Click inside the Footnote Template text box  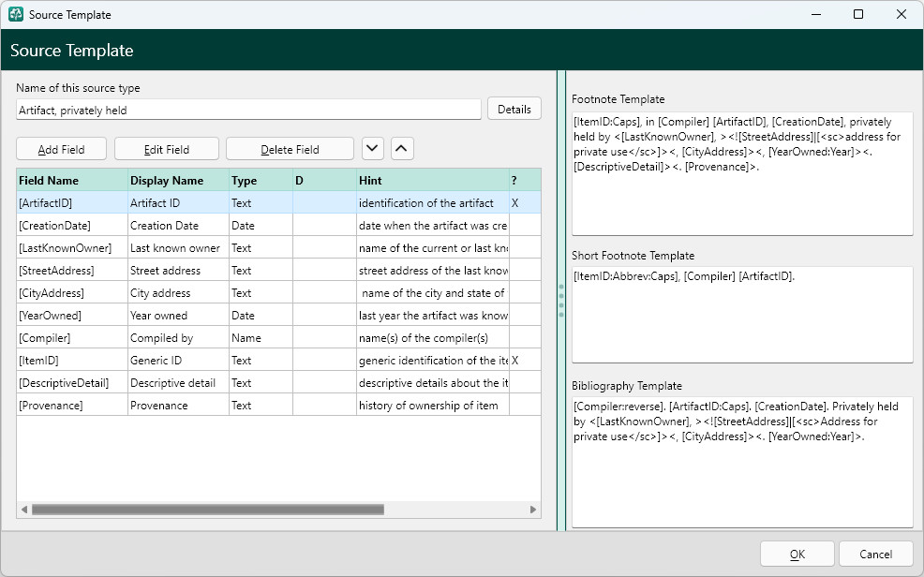(x=742, y=173)
